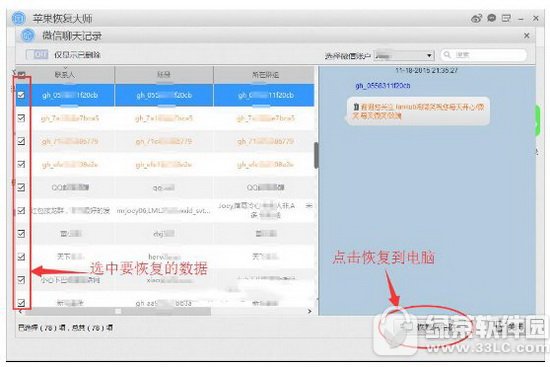Open the Weibo share icon in title bar
This screenshot has height=367, width=550.
pyautogui.click(x=476, y=18)
